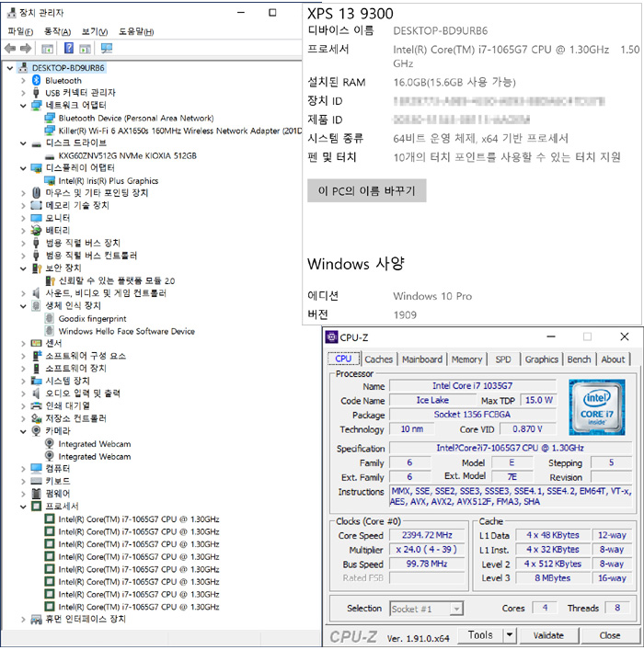644x650 pixels.
Task: Click the 인쇄 대기열 printer icon
Action: (37, 405)
